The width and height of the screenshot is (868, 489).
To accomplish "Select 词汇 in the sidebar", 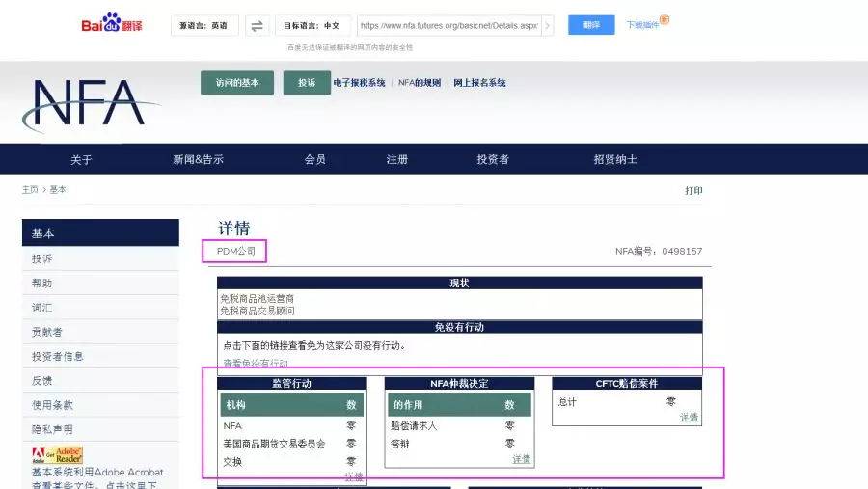I will [100, 308].
